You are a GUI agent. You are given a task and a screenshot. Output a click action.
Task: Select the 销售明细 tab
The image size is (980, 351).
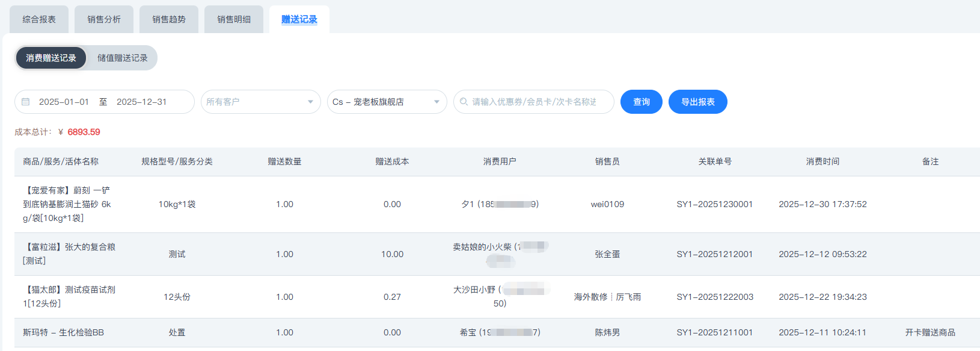tap(234, 19)
